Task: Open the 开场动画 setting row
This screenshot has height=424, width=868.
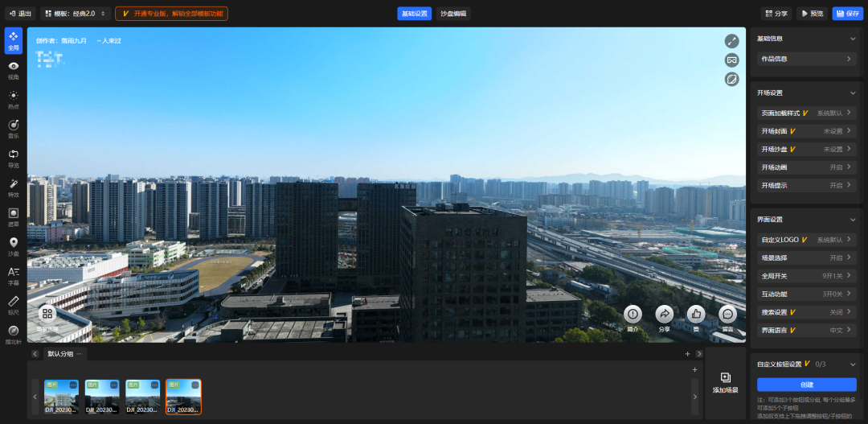Action: (x=807, y=167)
